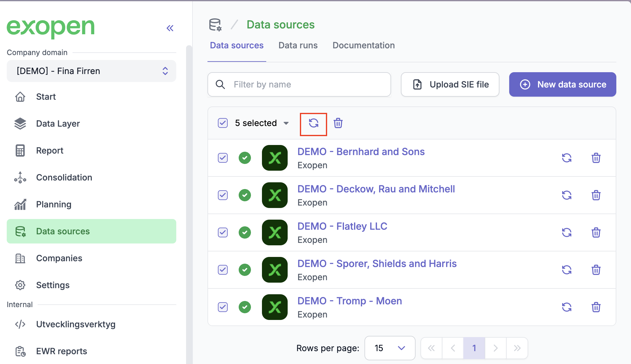Open DEMO - Sporer, Shields and Harris link
Viewport: 631px width, 364px height.
tap(377, 264)
